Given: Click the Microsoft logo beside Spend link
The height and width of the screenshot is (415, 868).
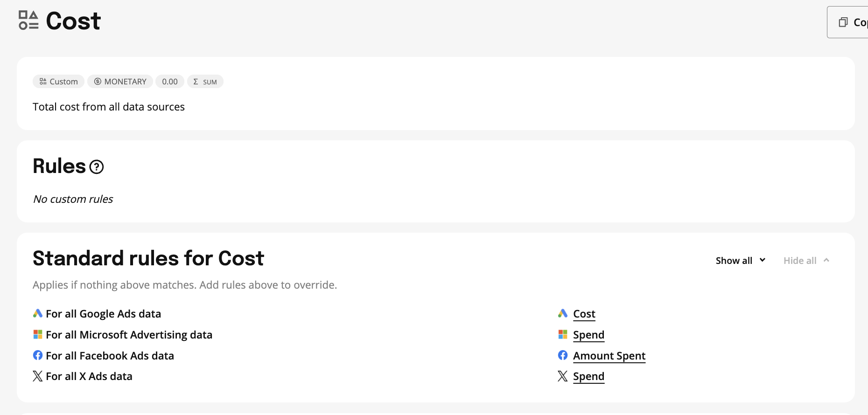Looking at the screenshot, I should point(563,335).
